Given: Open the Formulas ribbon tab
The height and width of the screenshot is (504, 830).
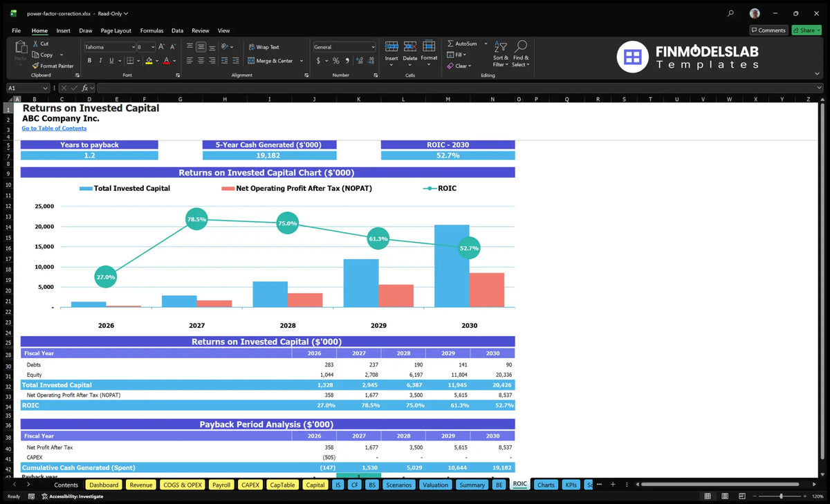Looking at the screenshot, I should [x=151, y=30].
